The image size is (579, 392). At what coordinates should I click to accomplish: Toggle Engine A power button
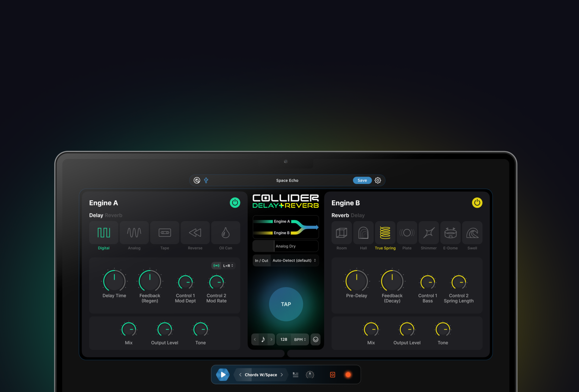click(235, 203)
